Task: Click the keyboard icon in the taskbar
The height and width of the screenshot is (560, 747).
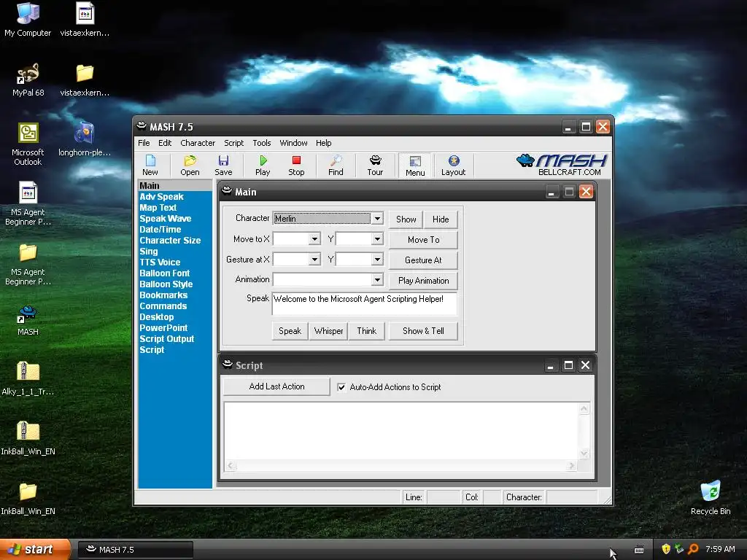Action: click(x=639, y=550)
